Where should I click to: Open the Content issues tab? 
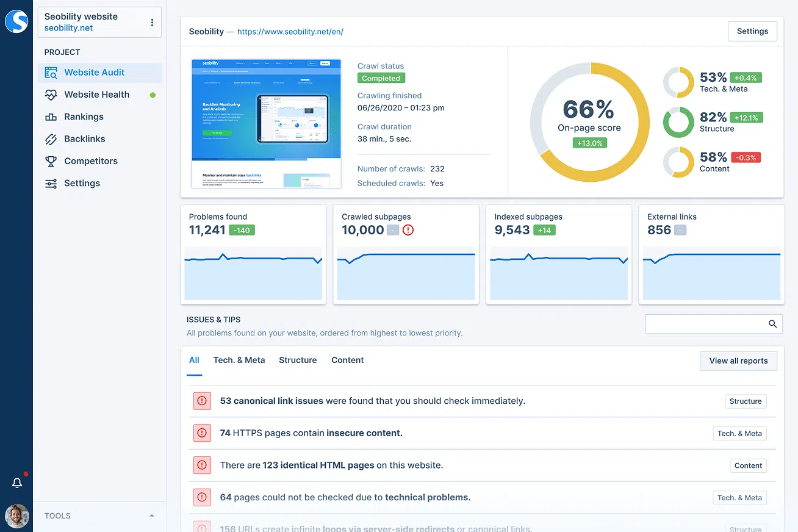click(347, 360)
